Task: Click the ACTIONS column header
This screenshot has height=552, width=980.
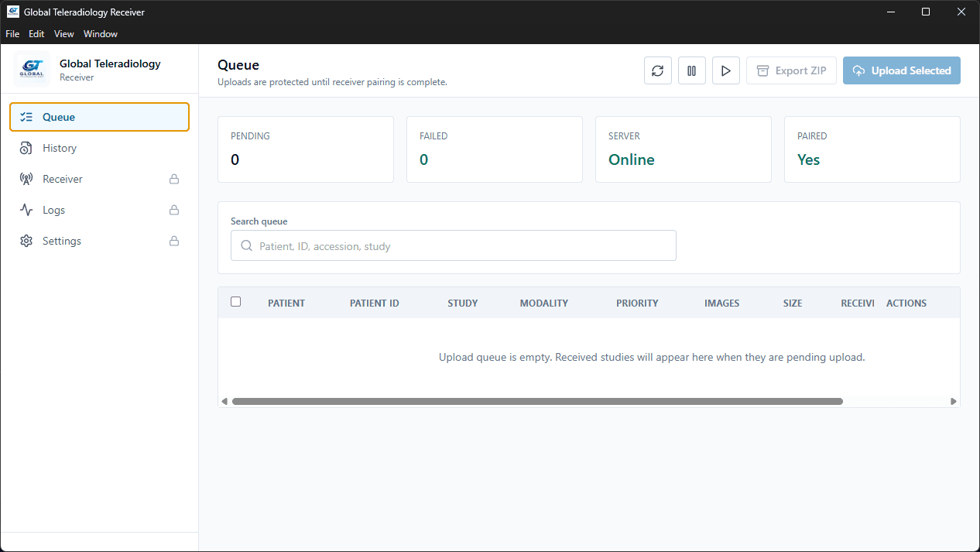Action: [x=906, y=303]
